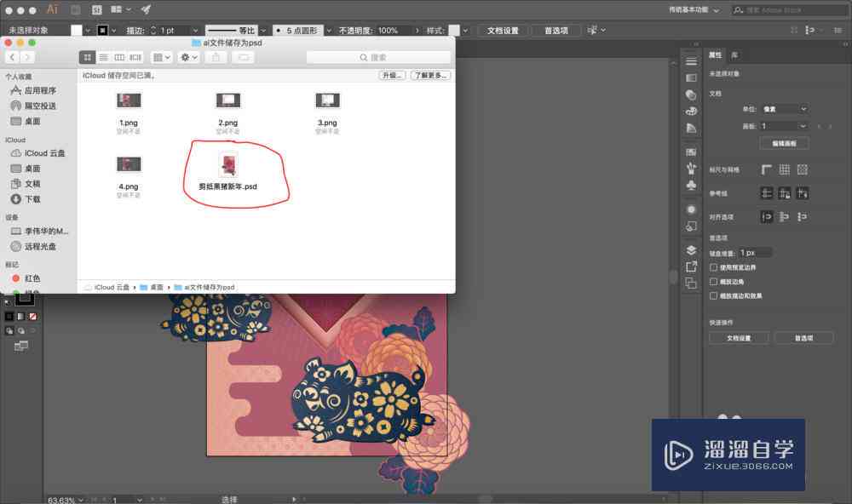Toggle show grid in Properties panel
The height and width of the screenshot is (504, 852).
coord(784,169)
